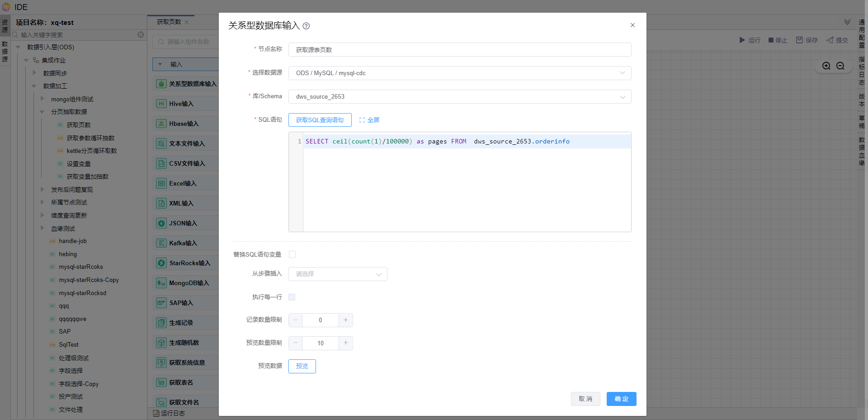Click the 运行 run toolbar button
The height and width of the screenshot is (420, 868).
(750, 40)
